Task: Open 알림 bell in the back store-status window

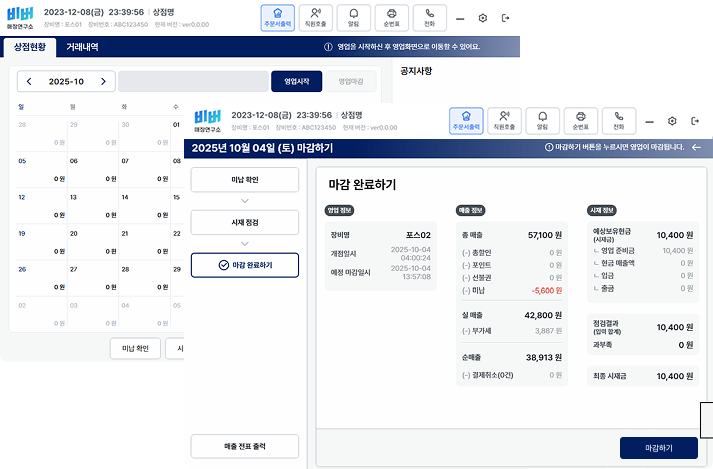Action: [x=353, y=18]
